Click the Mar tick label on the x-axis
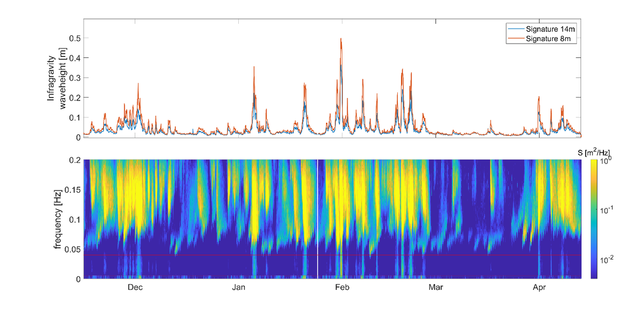The width and height of the screenshot is (644, 315). (436, 286)
